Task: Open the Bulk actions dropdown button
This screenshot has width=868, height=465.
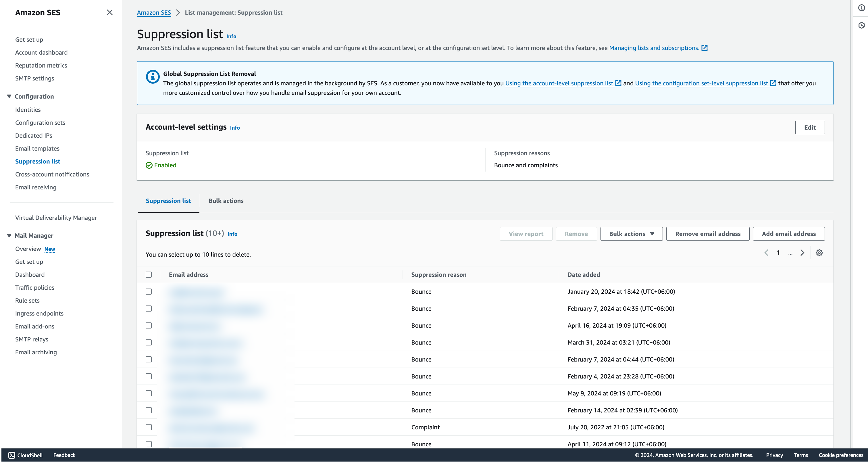Action: pos(631,234)
